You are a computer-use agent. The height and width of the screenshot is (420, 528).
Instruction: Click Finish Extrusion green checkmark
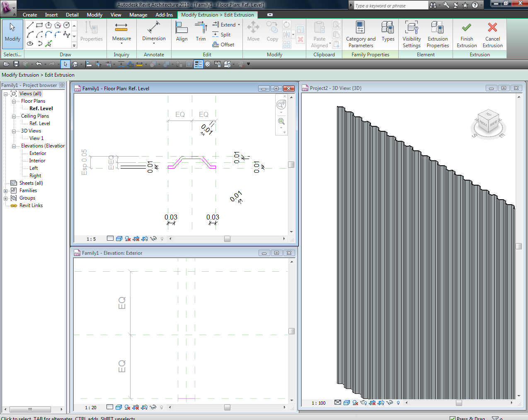coord(467,34)
